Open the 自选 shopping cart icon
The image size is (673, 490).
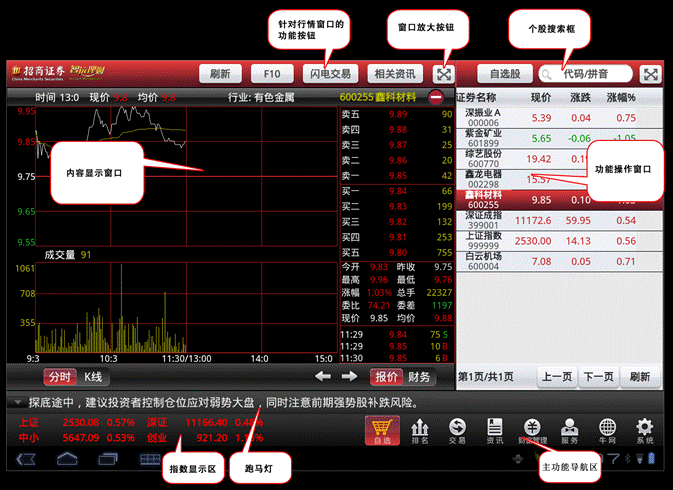coord(382,430)
